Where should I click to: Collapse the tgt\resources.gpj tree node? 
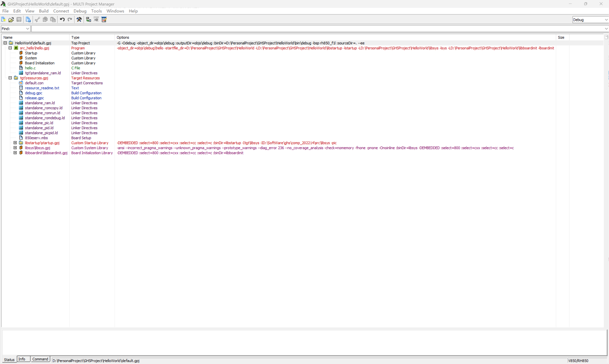[x=10, y=78]
